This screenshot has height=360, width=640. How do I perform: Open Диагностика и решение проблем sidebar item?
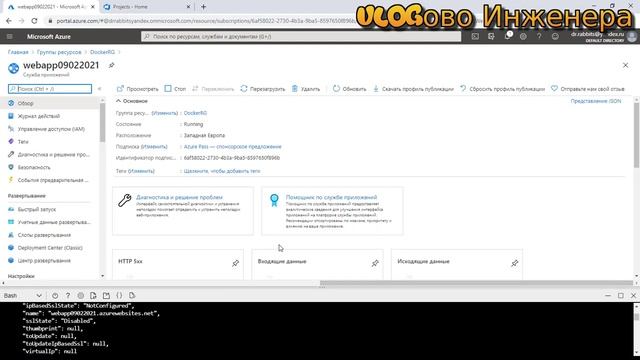click(50, 154)
